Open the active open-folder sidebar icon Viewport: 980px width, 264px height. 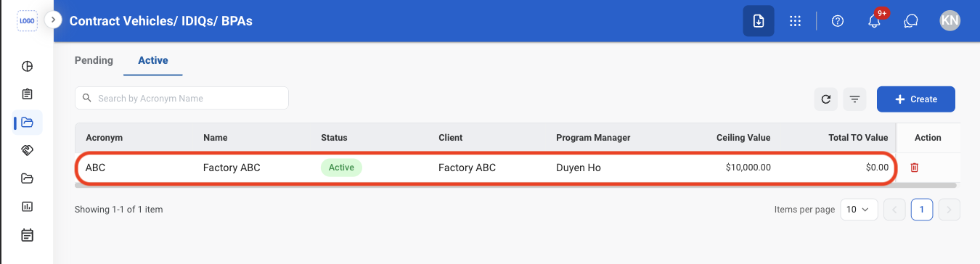tap(28, 123)
